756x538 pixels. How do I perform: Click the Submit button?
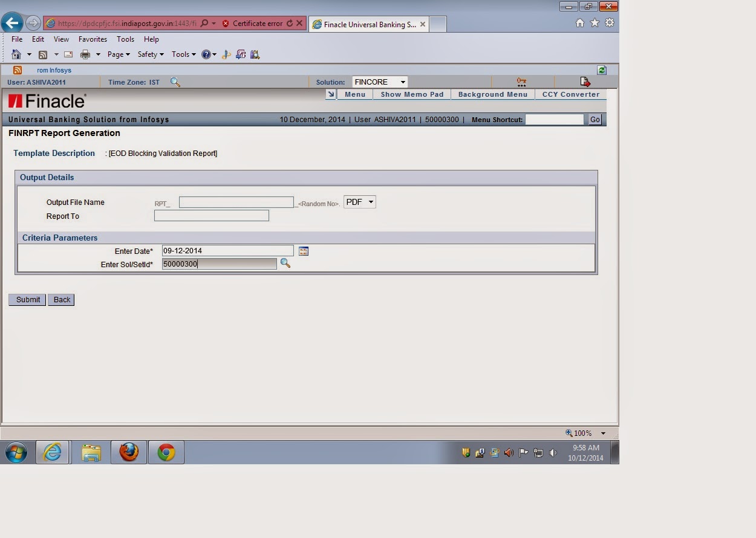[28, 299]
